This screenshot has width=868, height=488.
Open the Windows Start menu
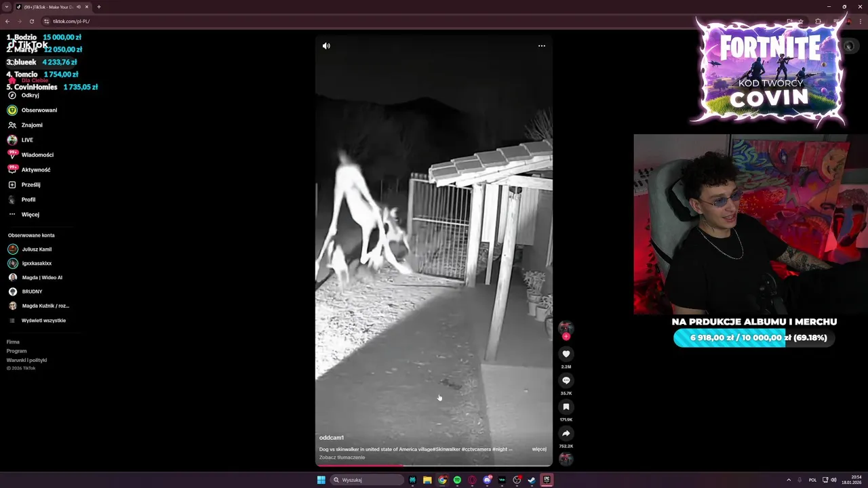(x=321, y=480)
